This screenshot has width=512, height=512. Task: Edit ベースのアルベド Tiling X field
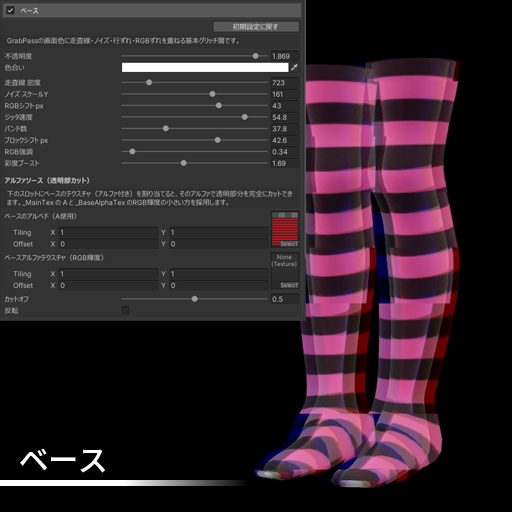coord(108,232)
